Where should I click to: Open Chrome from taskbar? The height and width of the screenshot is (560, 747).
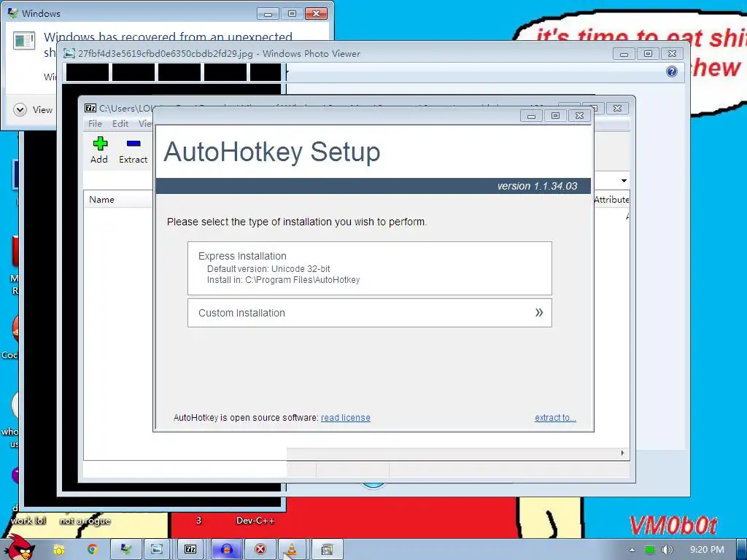point(93,550)
